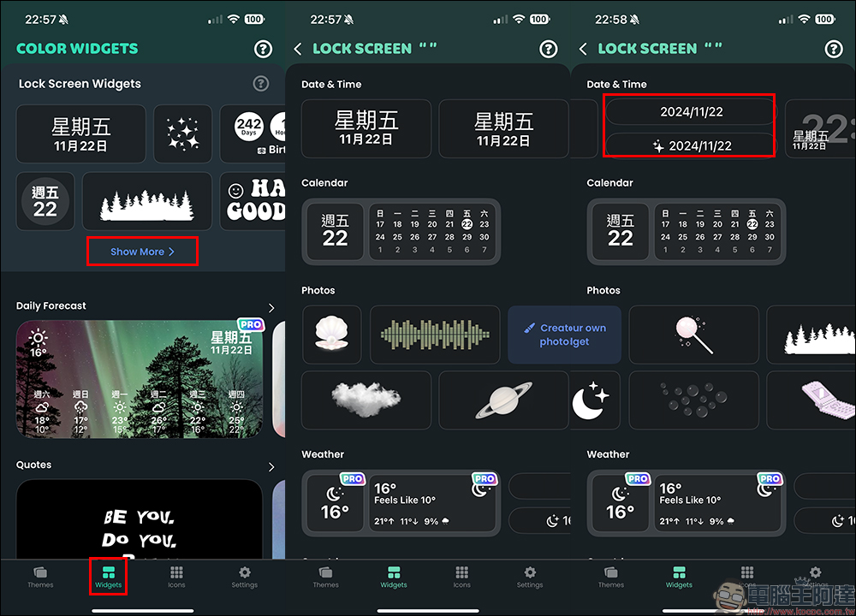The width and height of the screenshot is (856, 616).
Task: Select the 242 Days countdown widget
Action: coord(253,133)
